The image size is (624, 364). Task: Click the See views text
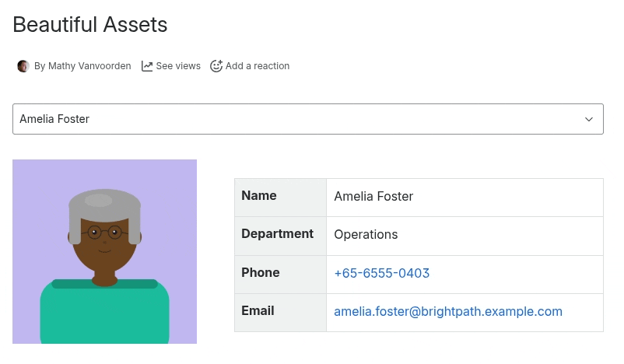(178, 66)
